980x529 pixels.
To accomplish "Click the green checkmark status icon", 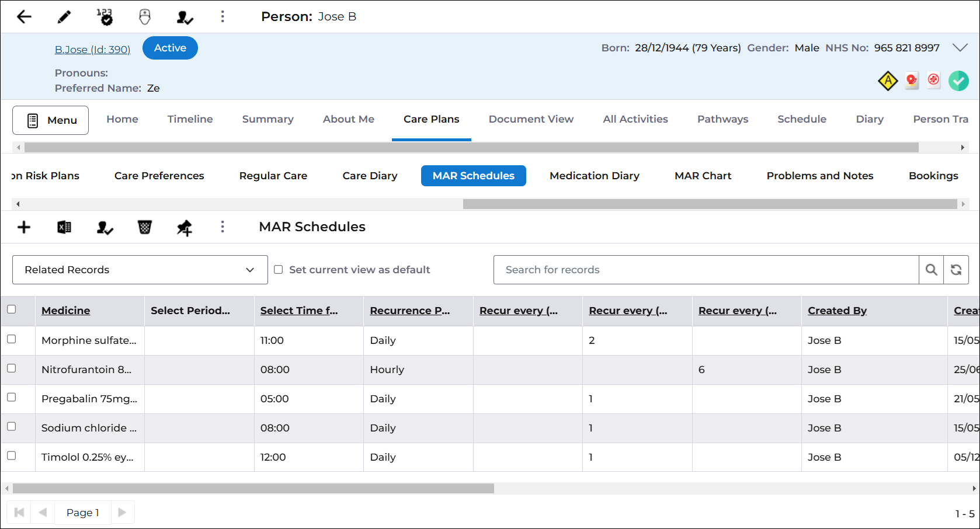I will point(958,81).
